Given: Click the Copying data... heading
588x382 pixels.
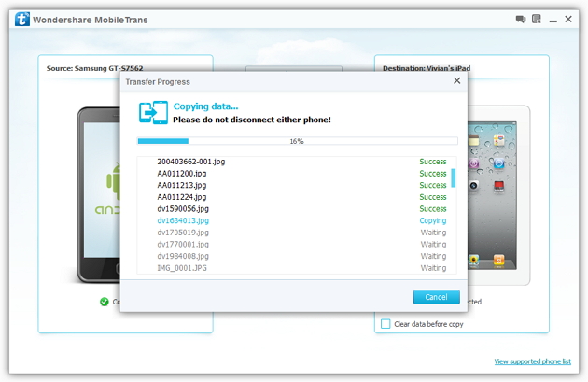Looking at the screenshot, I should [x=205, y=106].
